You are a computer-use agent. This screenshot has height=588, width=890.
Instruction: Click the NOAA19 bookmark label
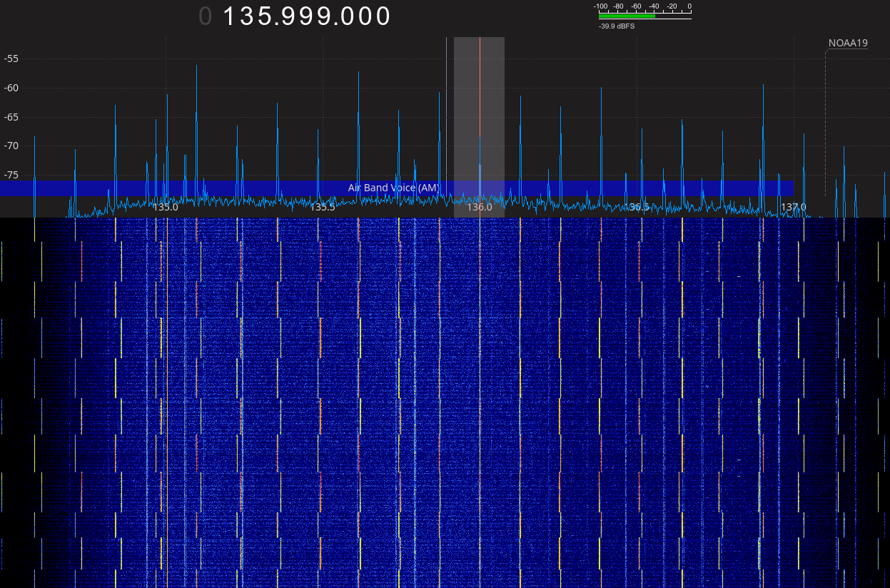point(848,43)
